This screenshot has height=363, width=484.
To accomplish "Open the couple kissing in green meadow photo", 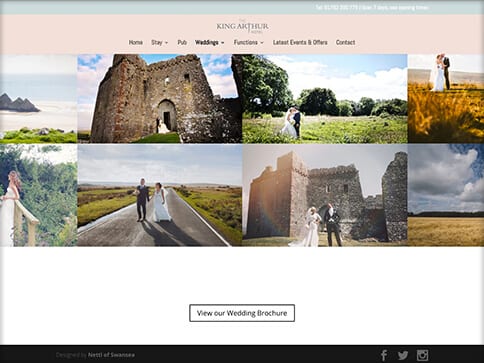I will coord(325,99).
